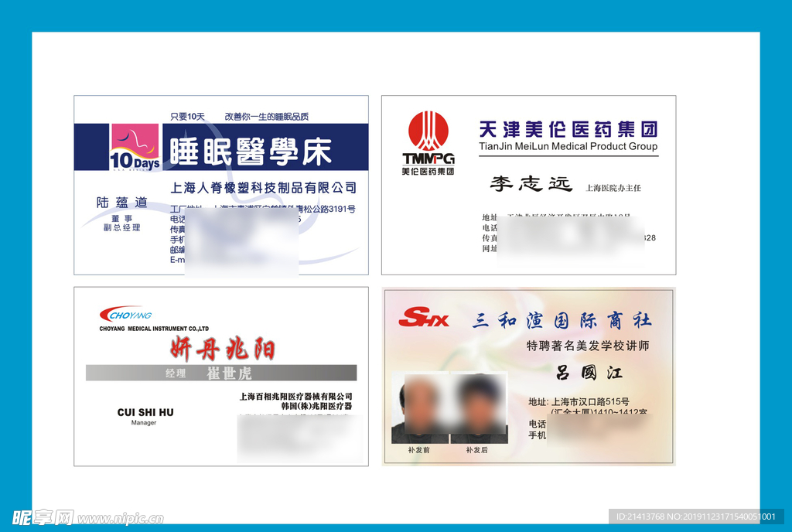Select heading 天津美伦医药集团
This screenshot has height=532, width=792.
[x=568, y=129]
